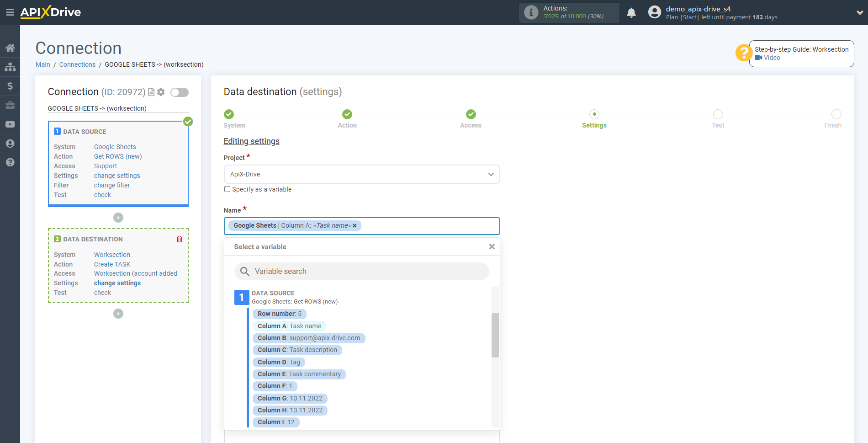This screenshot has width=868, height=443.
Task: Remove the Task name variable tag
Action: tap(355, 226)
